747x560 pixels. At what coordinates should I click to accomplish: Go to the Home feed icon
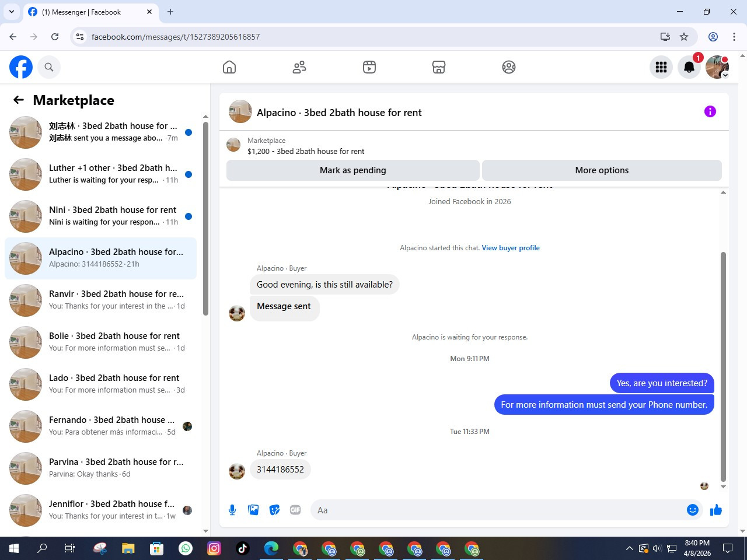[x=229, y=67]
